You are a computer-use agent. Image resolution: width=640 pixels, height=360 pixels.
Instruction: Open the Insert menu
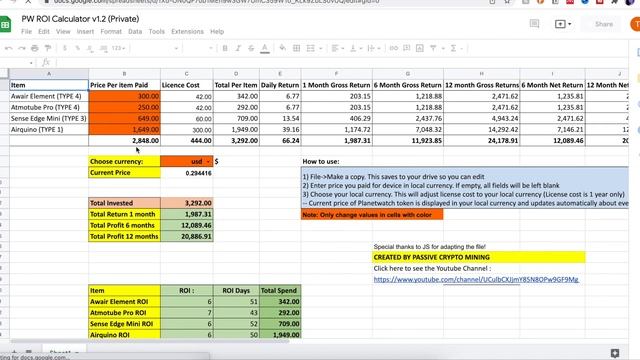pos(85,31)
